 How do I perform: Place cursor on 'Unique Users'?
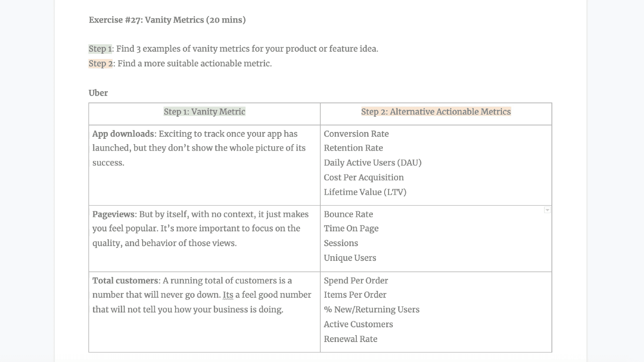pos(350,258)
